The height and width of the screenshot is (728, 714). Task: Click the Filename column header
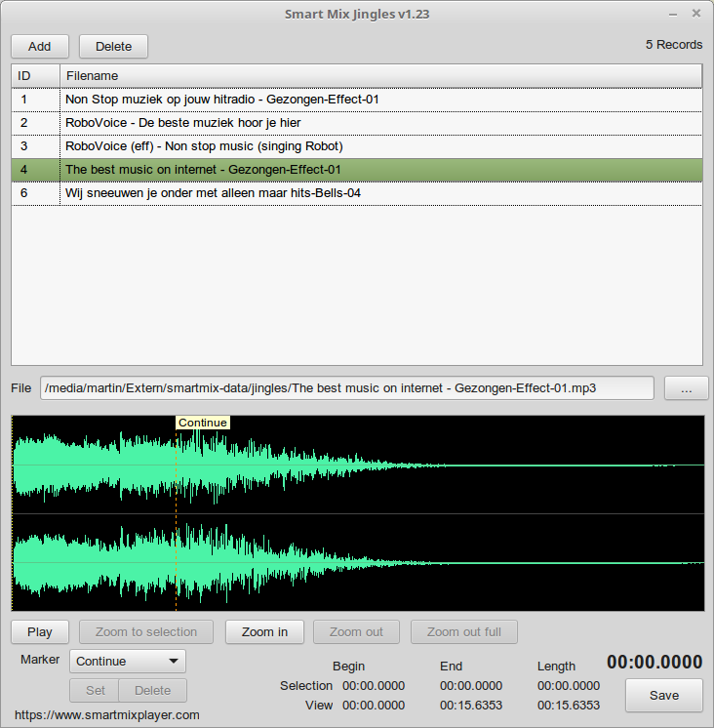pos(380,76)
